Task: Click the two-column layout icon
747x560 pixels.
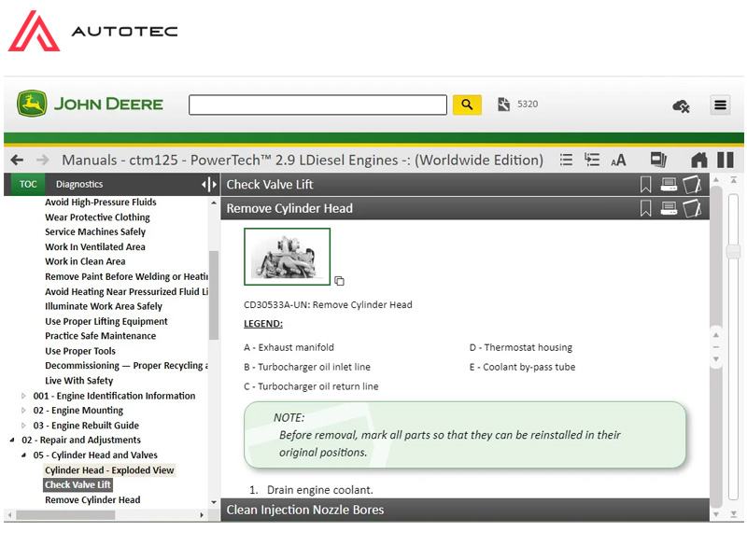Action: [x=726, y=160]
